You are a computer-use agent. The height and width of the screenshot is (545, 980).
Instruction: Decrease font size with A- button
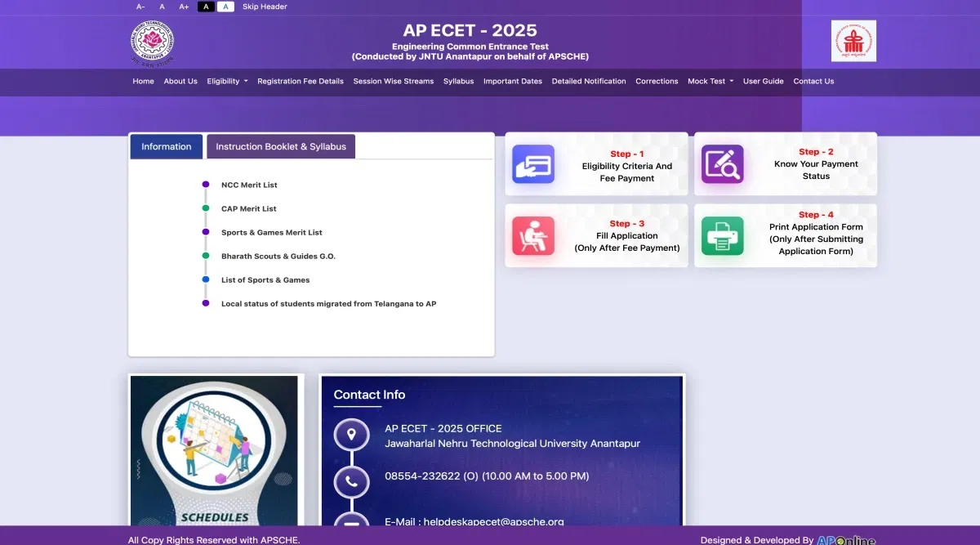click(140, 7)
